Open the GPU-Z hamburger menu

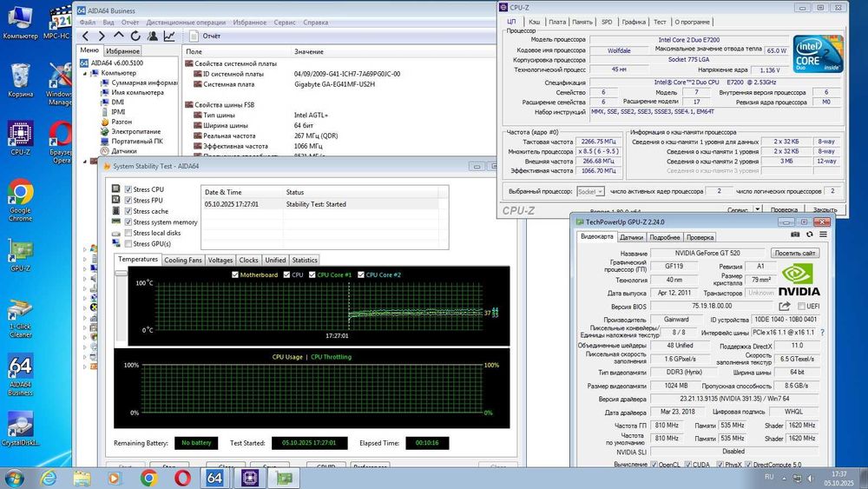[x=823, y=235]
